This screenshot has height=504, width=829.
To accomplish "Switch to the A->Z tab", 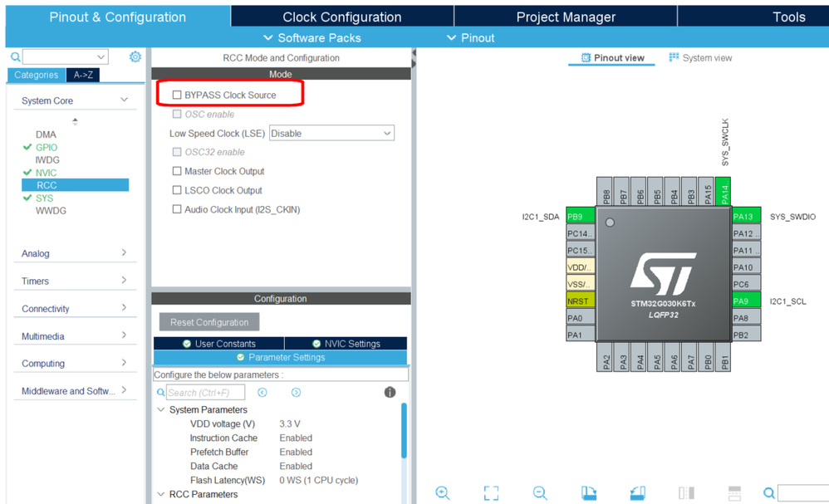I will (x=83, y=75).
